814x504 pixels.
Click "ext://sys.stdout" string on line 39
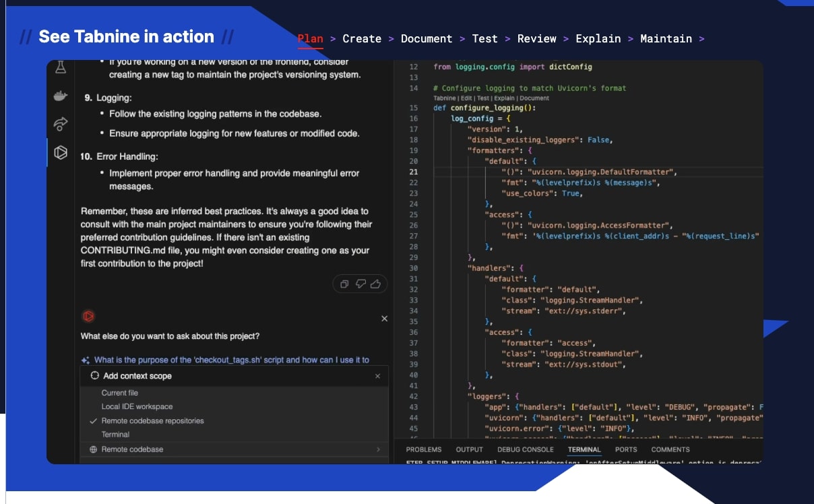[582, 365]
